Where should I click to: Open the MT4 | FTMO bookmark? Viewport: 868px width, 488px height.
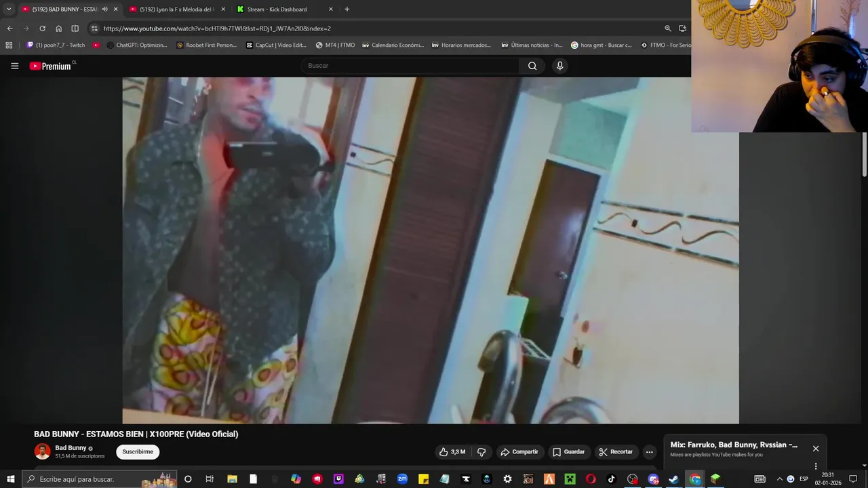pyautogui.click(x=335, y=45)
